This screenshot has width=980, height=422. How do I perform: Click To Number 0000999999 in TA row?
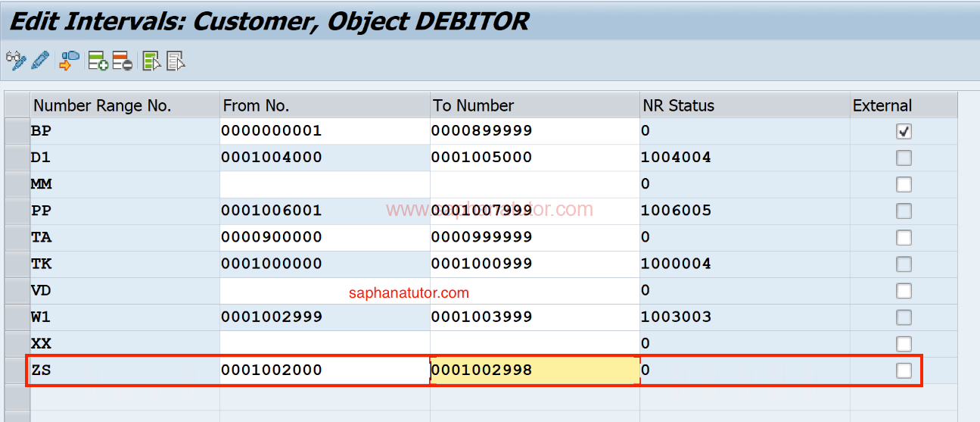pyautogui.click(x=534, y=237)
